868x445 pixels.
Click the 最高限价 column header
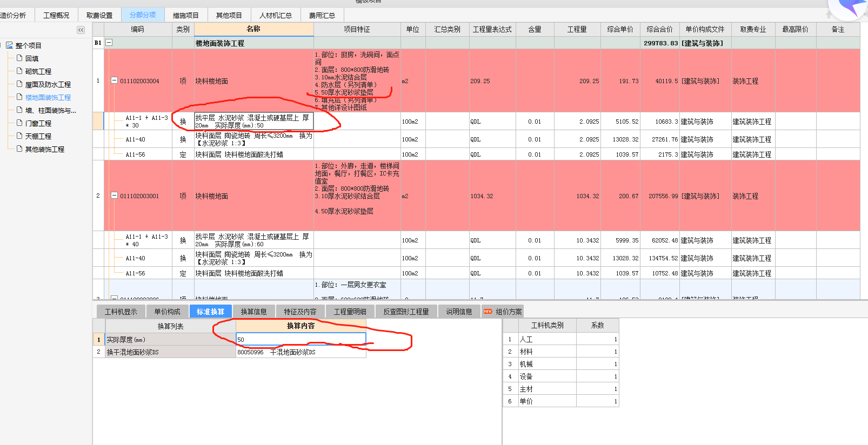point(796,29)
